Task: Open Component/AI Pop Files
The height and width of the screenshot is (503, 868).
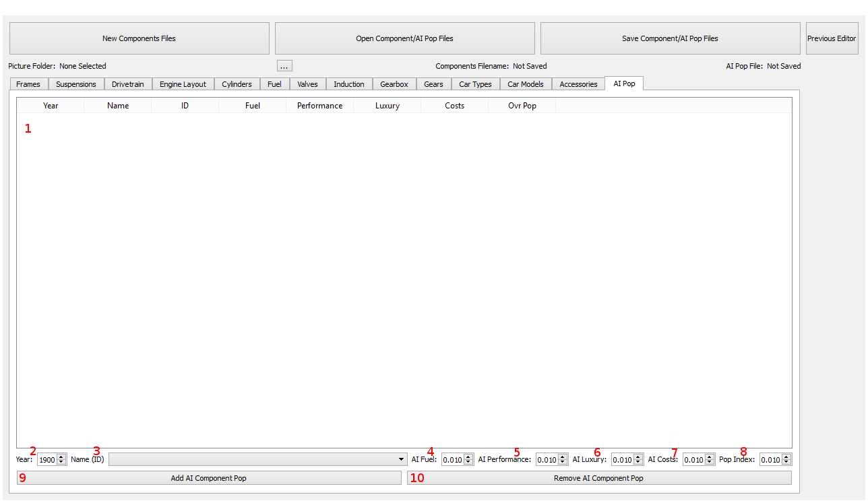Action: [404, 38]
